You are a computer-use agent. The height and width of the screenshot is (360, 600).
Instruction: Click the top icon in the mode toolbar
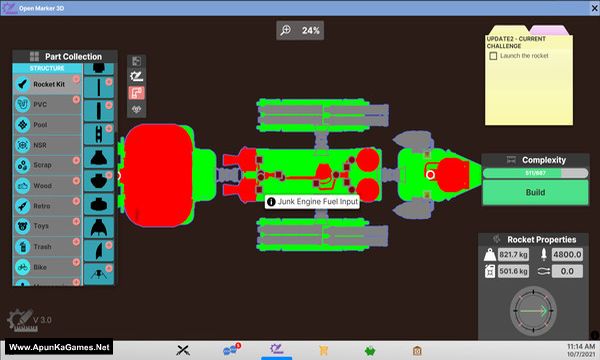coord(136,61)
